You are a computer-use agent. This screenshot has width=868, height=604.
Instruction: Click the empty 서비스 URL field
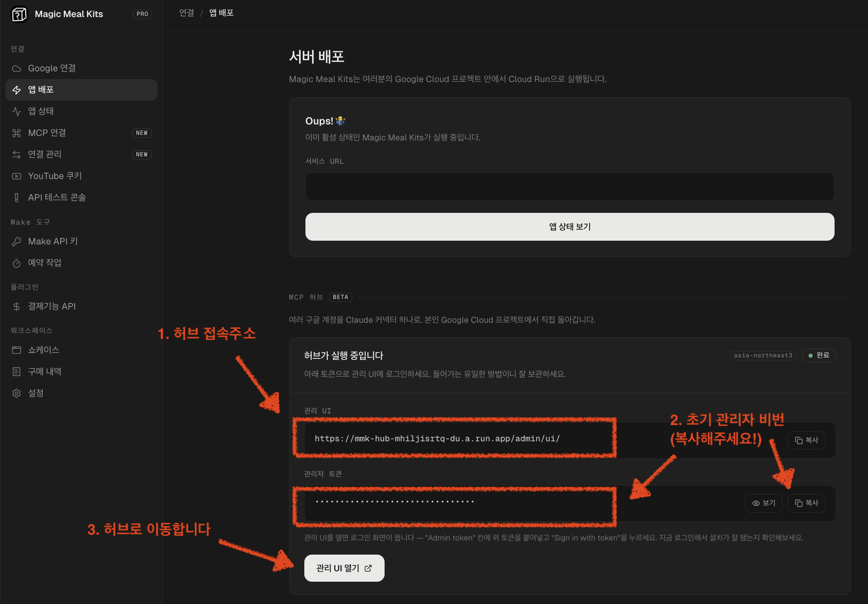570,187
